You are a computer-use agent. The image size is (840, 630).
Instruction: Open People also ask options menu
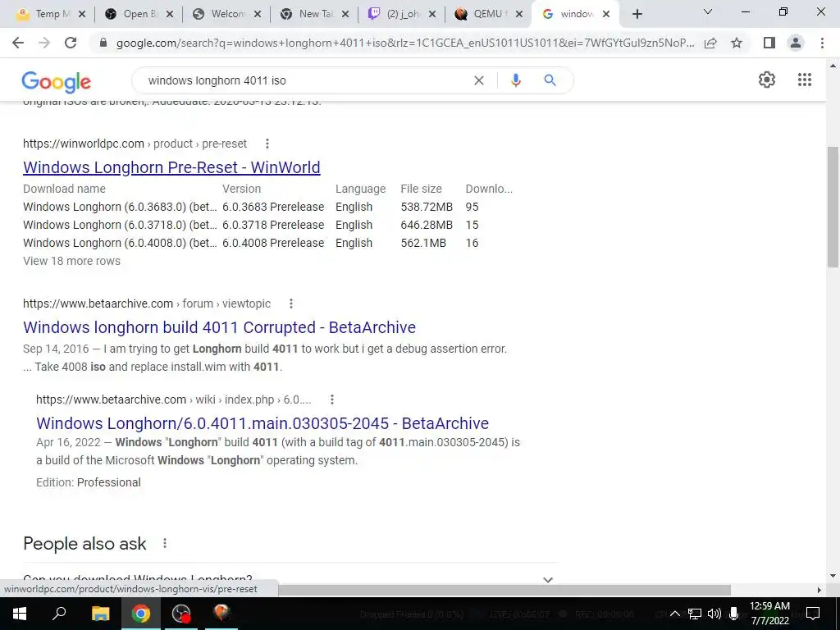click(x=165, y=543)
